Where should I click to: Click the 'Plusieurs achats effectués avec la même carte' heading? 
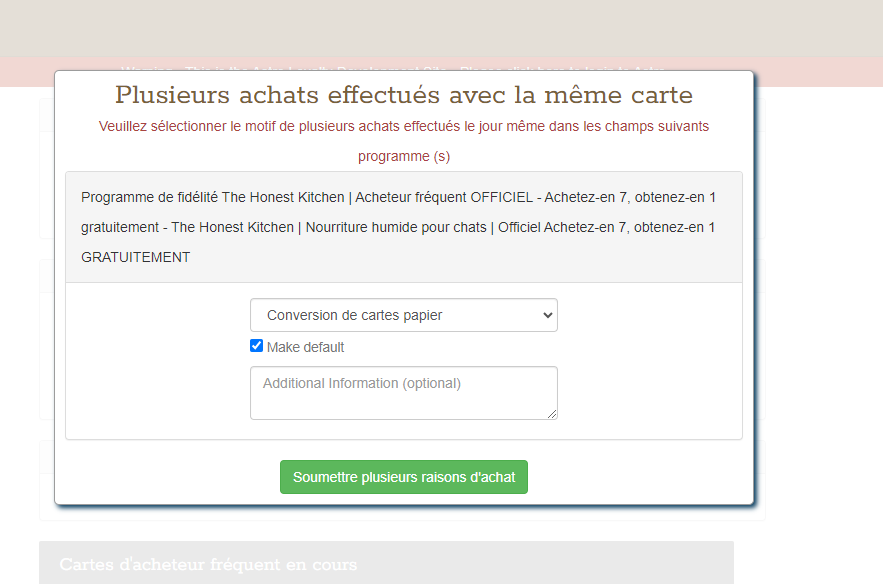[403, 95]
